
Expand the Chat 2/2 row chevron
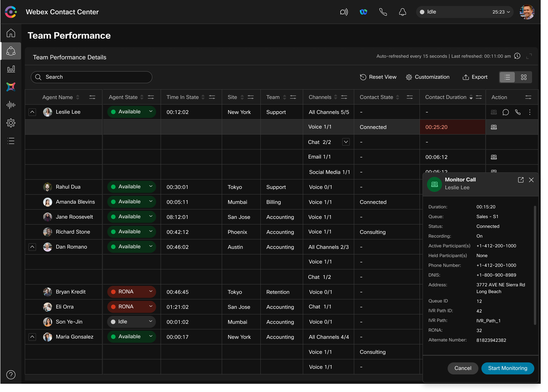tap(346, 142)
